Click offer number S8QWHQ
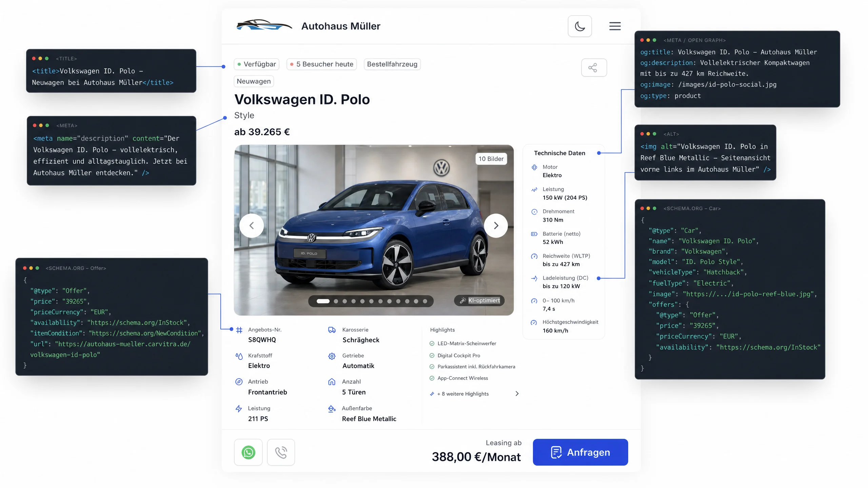Screen dimensions: 868x488 coord(262,340)
